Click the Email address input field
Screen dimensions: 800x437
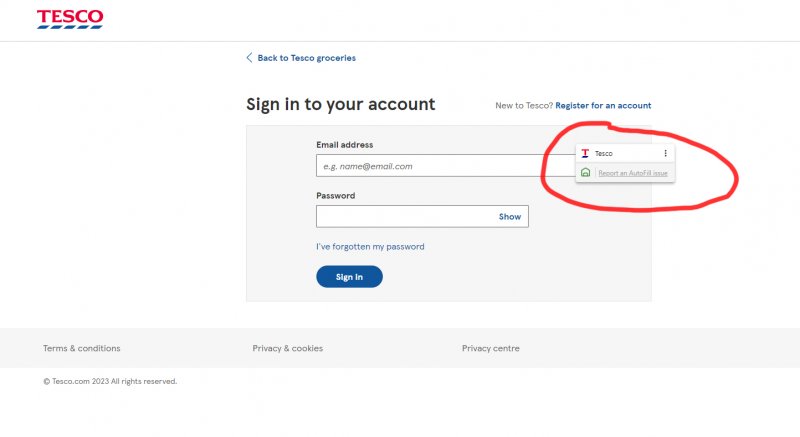430,166
